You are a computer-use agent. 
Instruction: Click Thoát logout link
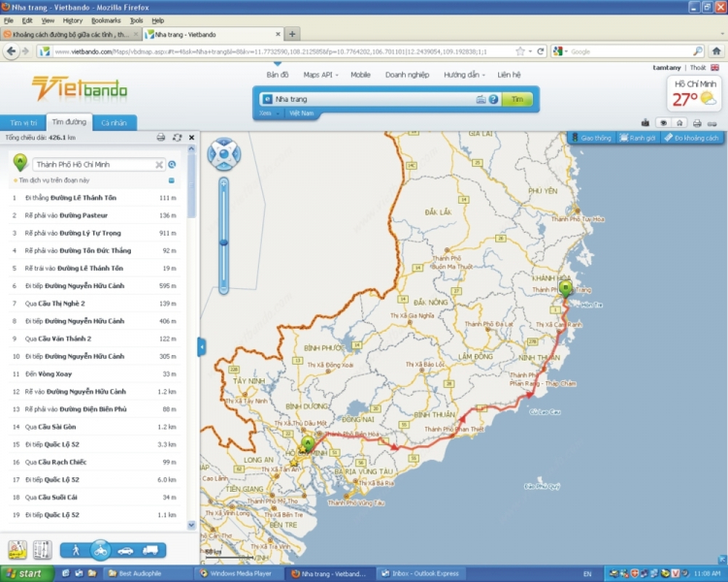pos(697,68)
